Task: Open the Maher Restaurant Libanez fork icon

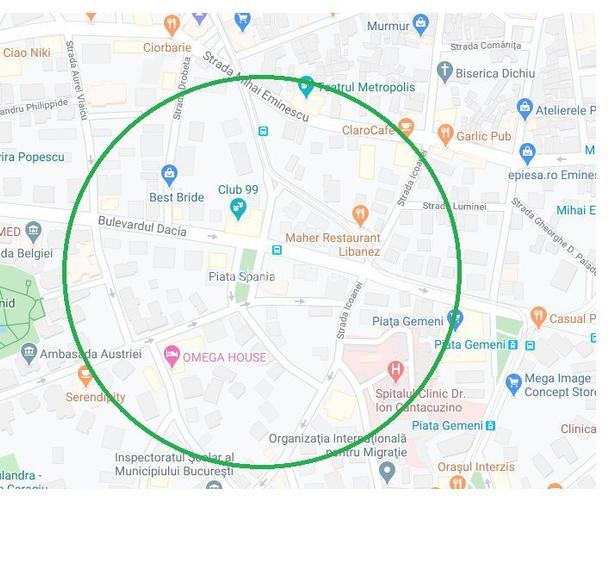Action: click(x=360, y=215)
